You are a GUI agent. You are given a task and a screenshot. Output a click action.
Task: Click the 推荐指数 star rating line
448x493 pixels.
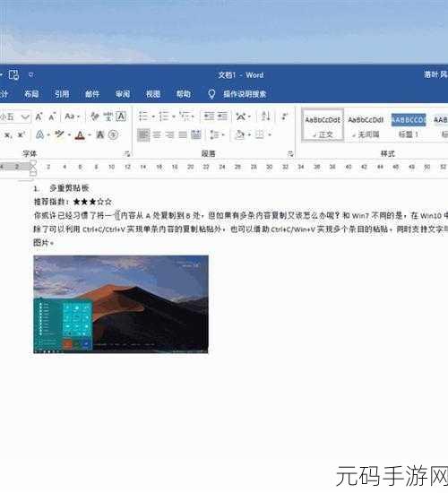[x=73, y=202]
